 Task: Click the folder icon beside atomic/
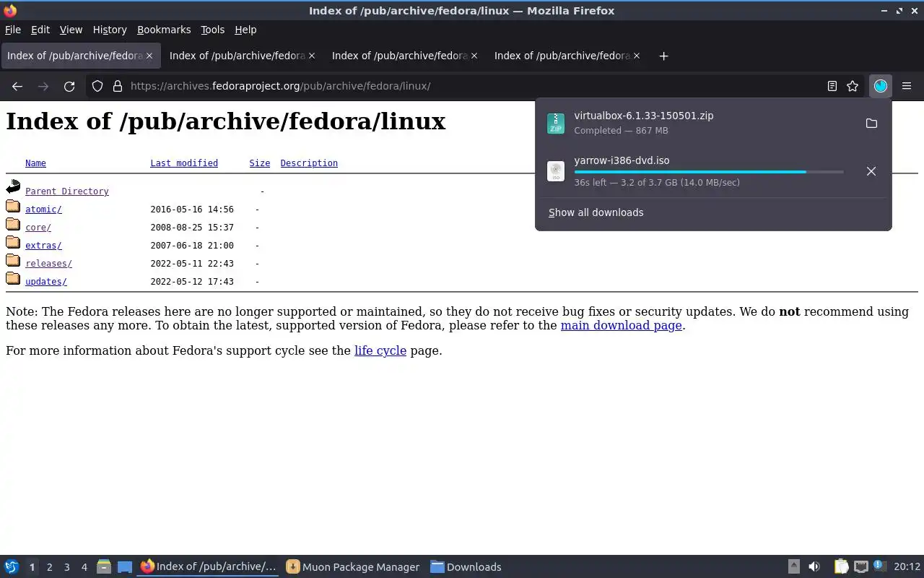pyautogui.click(x=13, y=207)
